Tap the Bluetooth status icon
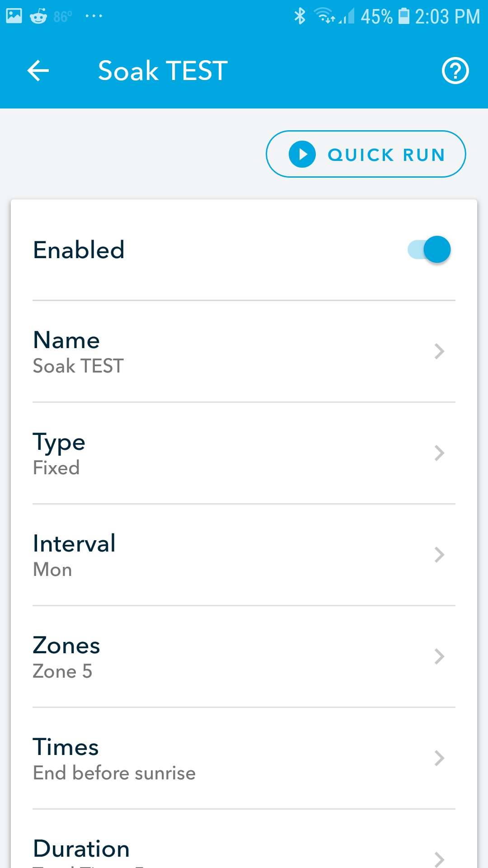The height and width of the screenshot is (868, 488). point(300,16)
